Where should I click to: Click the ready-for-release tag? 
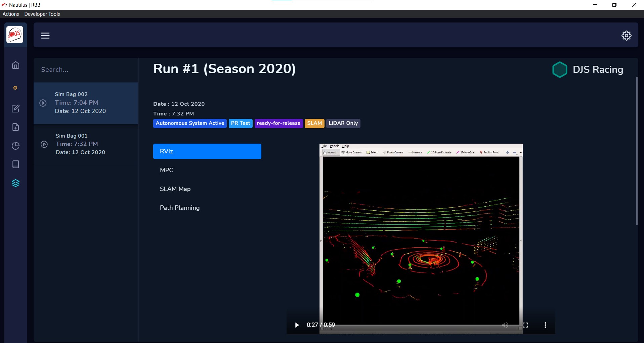(278, 123)
